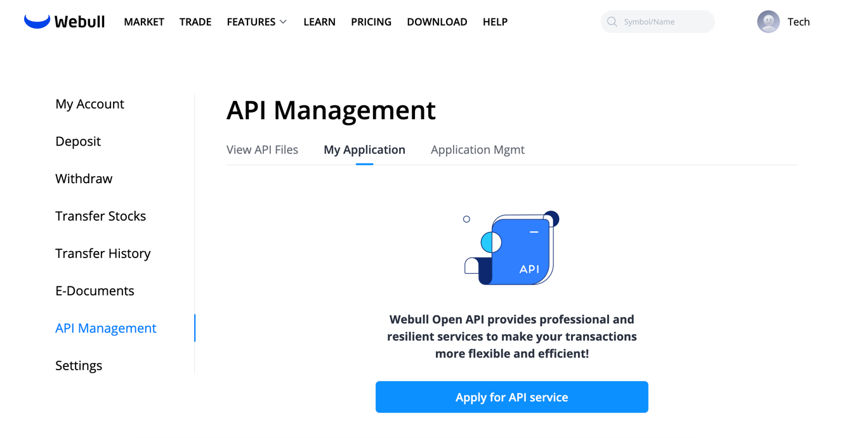Viewport: 868px width, 438px height.
Task: Open the MARKET menu item
Action: tap(144, 22)
